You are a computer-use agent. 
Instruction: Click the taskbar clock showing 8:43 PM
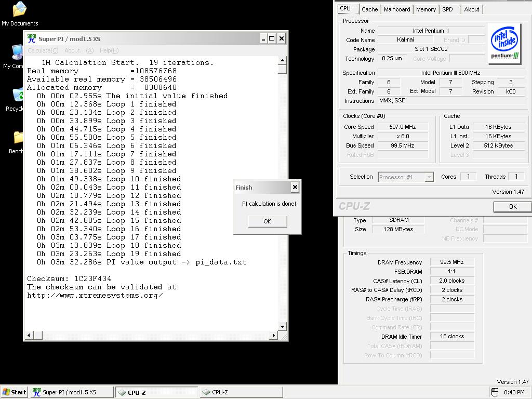pos(514,392)
